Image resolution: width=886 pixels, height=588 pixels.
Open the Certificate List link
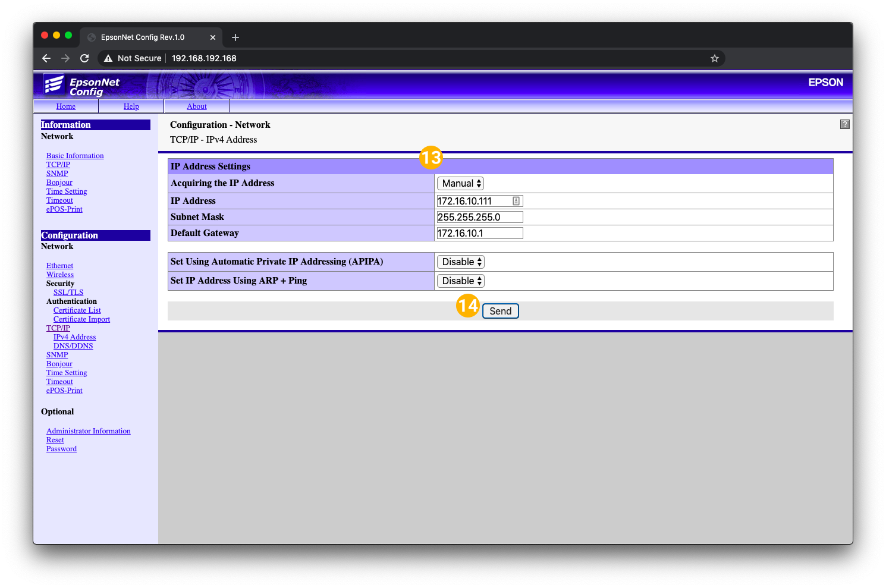[x=77, y=310]
